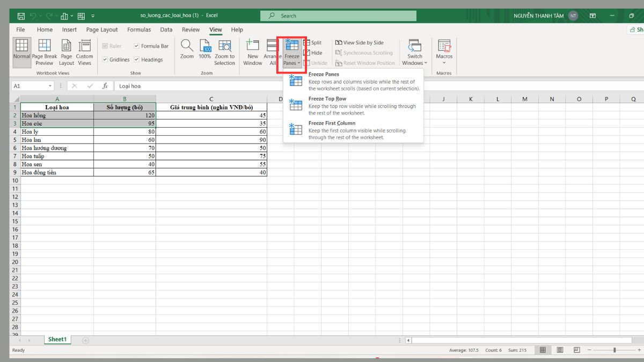Viewport: 644px width, 362px height.
Task: Click Zoom to Selection icon
Action: [x=224, y=46]
